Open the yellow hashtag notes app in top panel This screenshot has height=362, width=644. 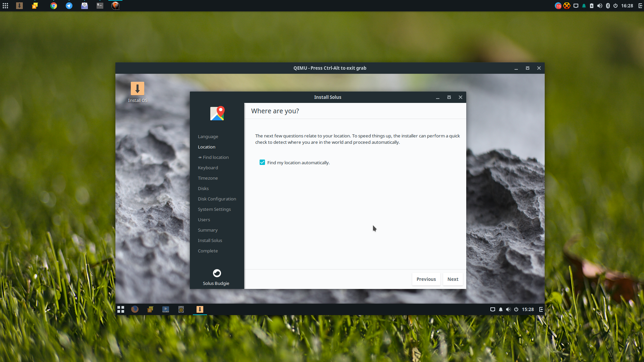click(x=35, y=6)
